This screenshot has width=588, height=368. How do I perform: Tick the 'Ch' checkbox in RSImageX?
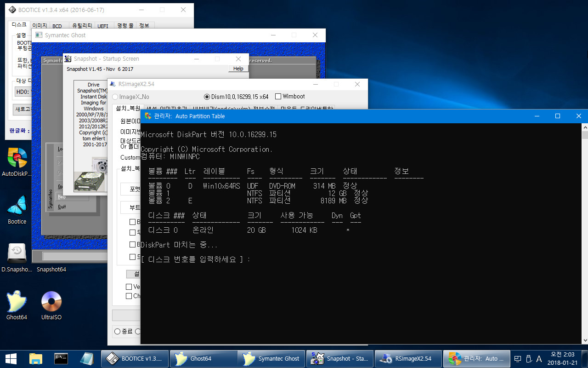click(x=129, y=296)
